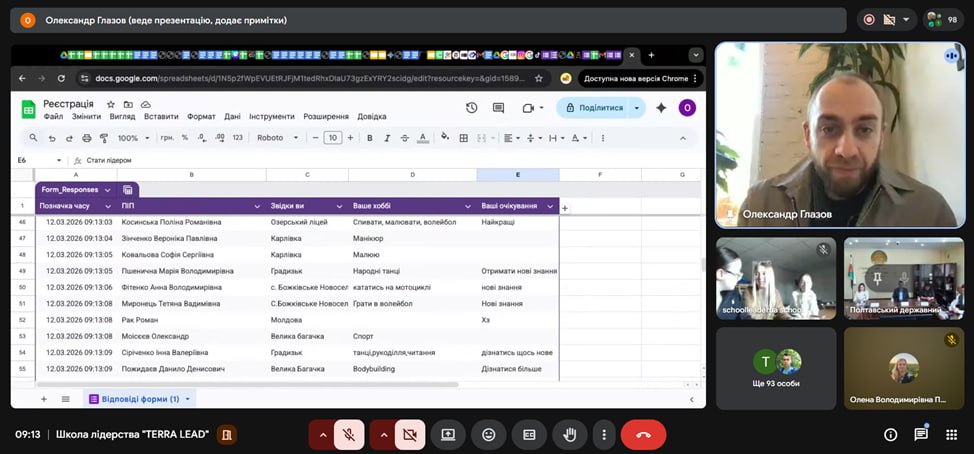Click the present screen icon

[448, 435]
